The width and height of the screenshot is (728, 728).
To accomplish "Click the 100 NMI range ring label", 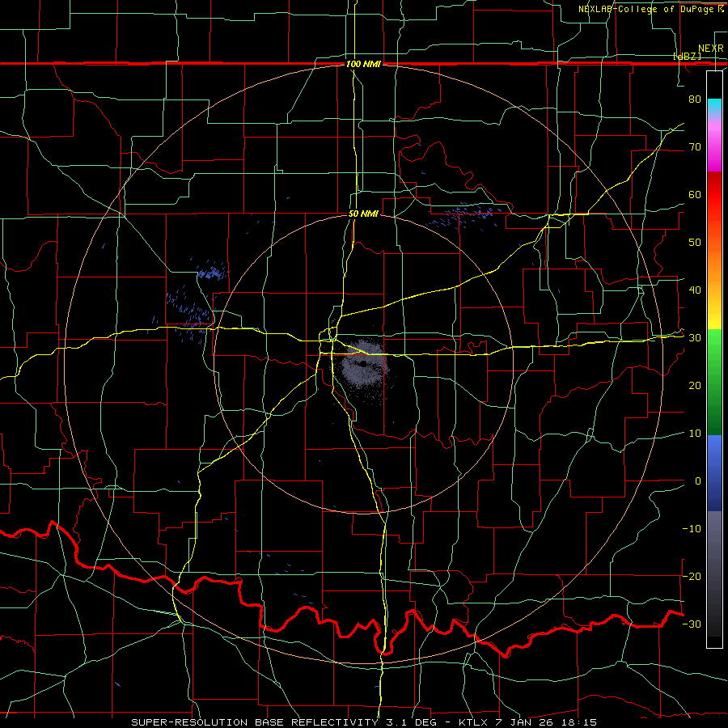I will (363, 64).
